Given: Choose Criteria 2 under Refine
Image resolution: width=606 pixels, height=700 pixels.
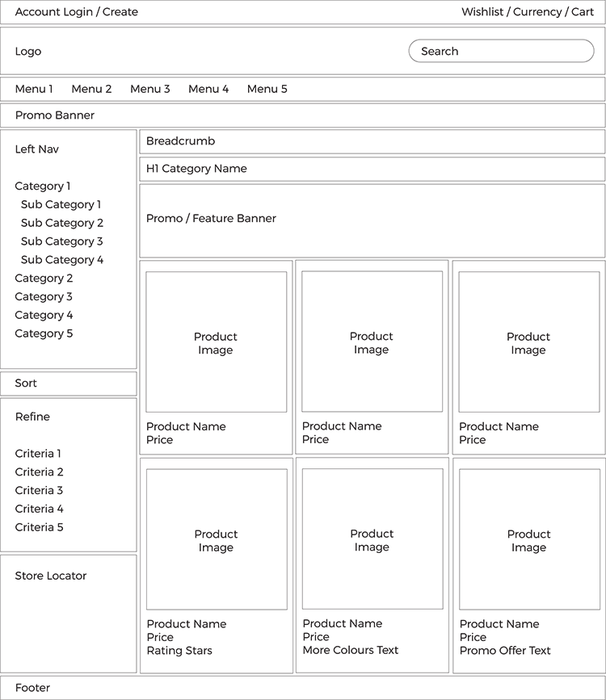Looking at the screenshot, I should coord(40,472).
